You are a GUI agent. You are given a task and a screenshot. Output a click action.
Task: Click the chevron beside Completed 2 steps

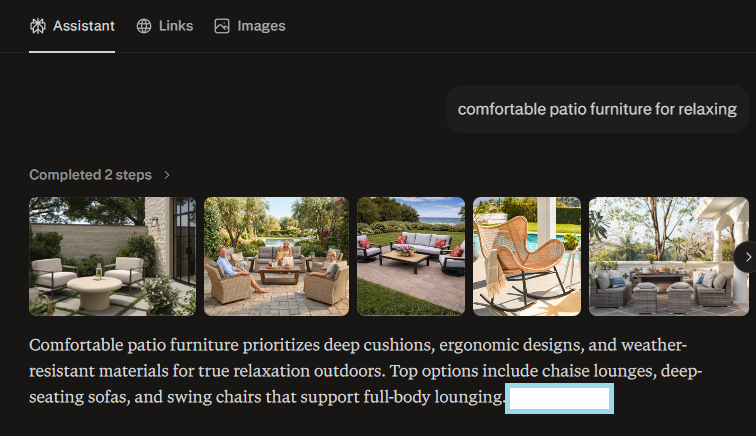pos(167,175)
